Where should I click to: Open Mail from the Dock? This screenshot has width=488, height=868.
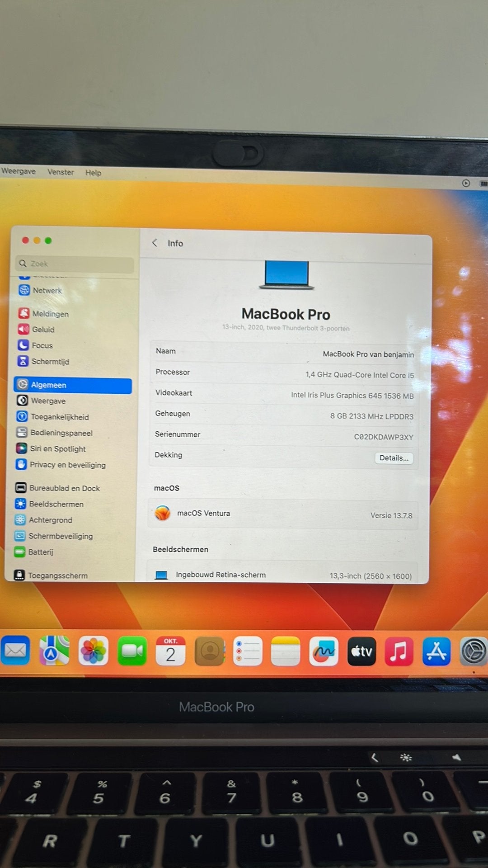click(15, 651)
